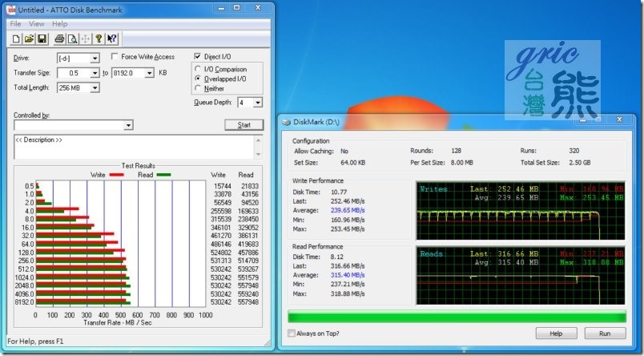Open Print Preview from the toolbar
Viewport: 644px width, 356px height.
pos(72,38)
